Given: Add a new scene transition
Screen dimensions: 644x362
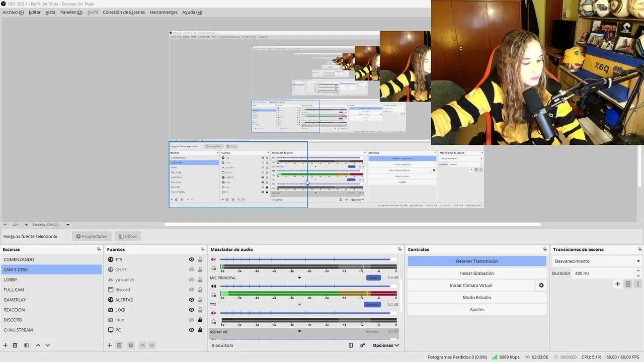Looking at the screenshot, I should 618,284.
